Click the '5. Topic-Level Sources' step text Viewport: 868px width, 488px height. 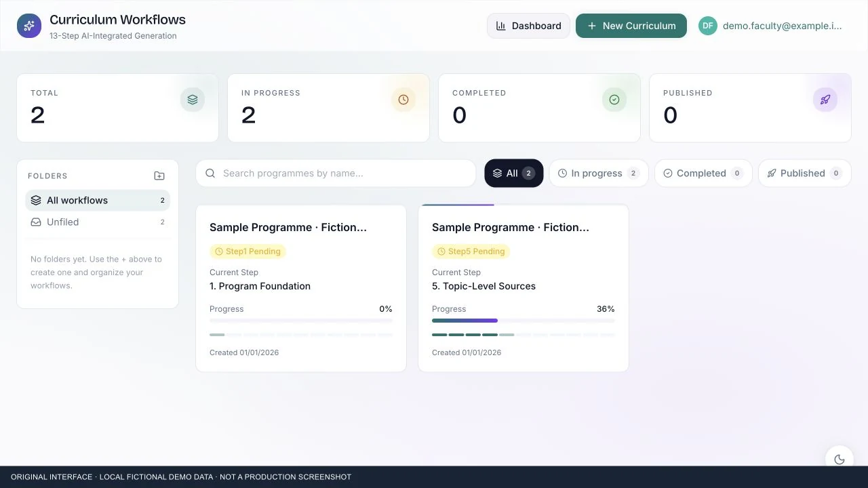click(x=484, y=286)
